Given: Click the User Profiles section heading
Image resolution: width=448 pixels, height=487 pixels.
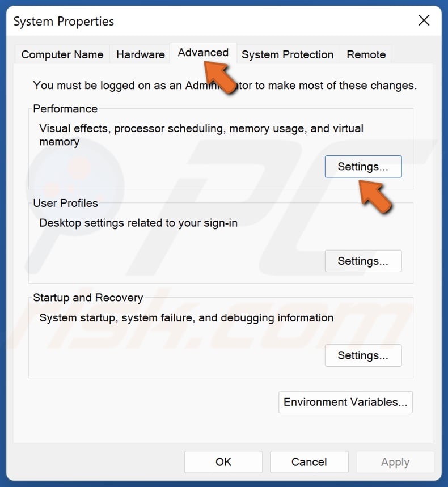Looking at the screenshot, I should click(x=65, y=203).
